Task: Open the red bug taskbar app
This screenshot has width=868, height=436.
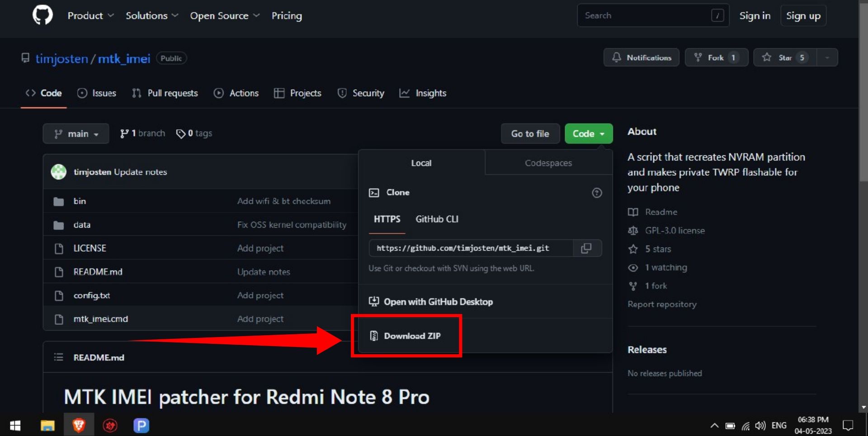Action: 110,426
